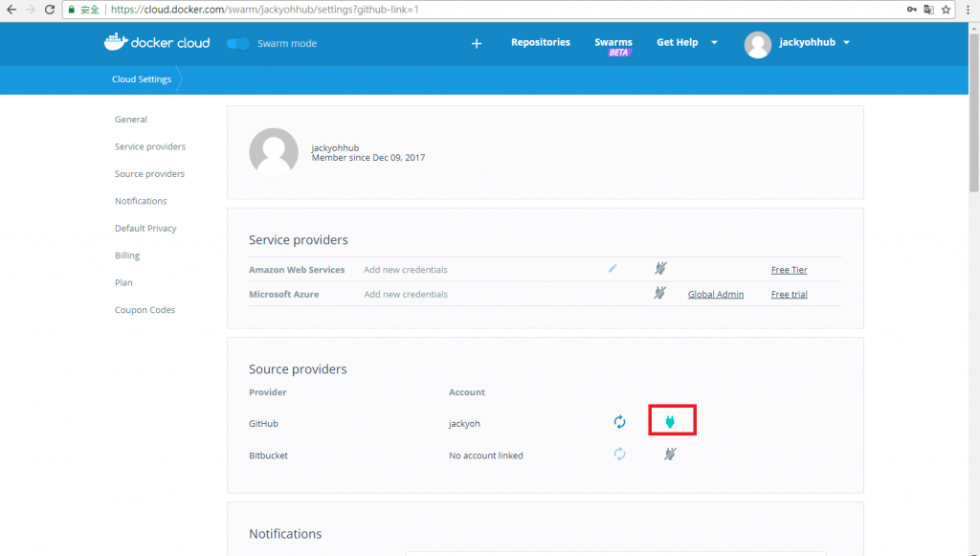Image resolution: width=980 pixels, height=556 pixels.
Task: Click the No account linked text
Action: coord(485,456)
